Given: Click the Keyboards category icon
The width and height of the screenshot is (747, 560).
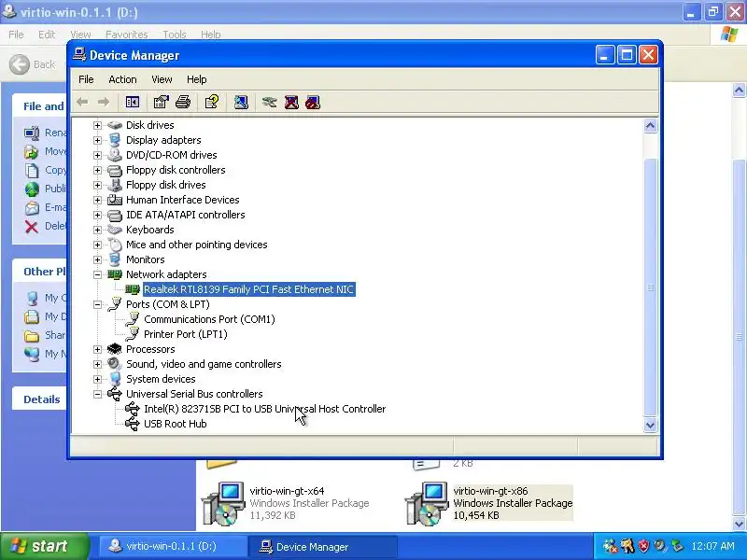Looking at the screenshot, I should [114, 230].
